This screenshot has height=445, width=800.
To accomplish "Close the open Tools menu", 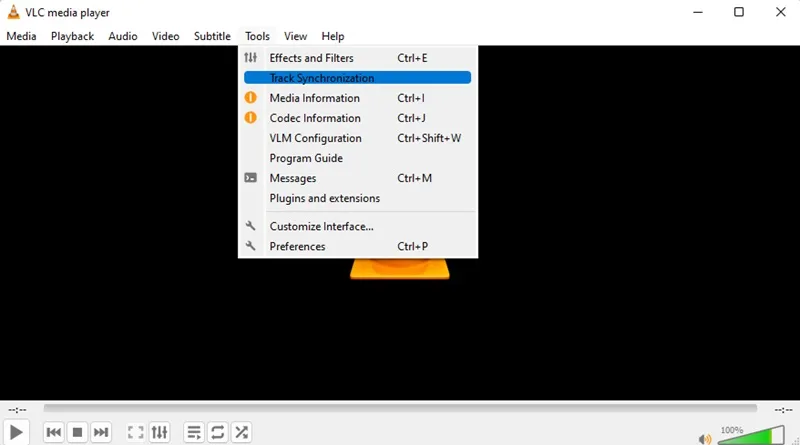I will pyautogui.click(x=257, y=36).
